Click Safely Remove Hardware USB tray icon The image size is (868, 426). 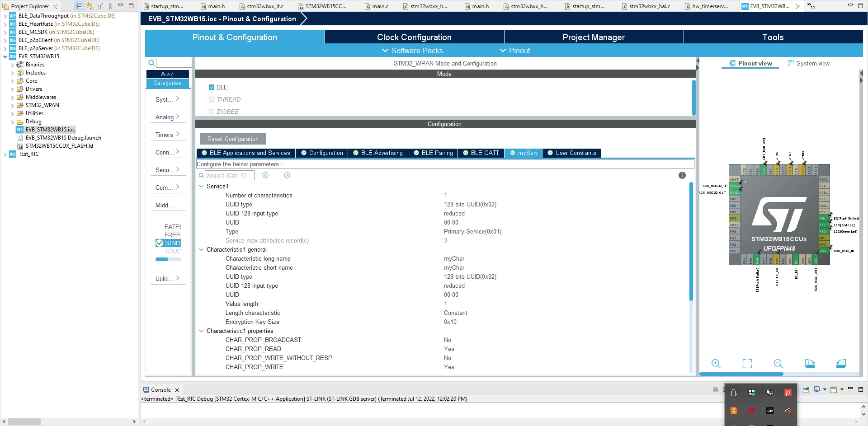click(x=734, y=393)
